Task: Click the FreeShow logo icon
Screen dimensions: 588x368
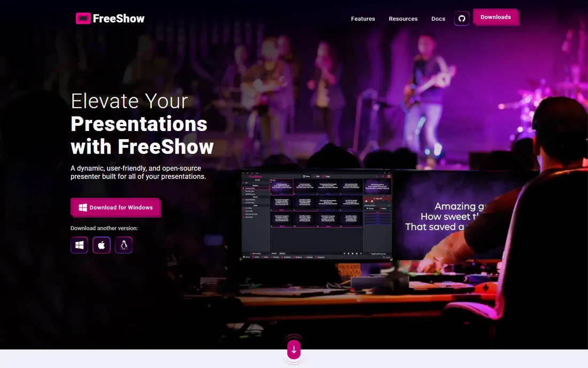Action: 83,18
